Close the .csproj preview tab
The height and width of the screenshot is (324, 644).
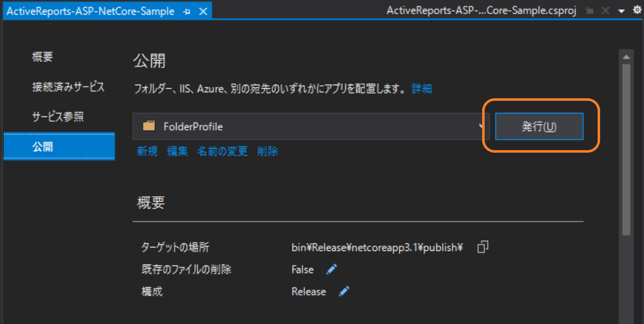[605, 11]
